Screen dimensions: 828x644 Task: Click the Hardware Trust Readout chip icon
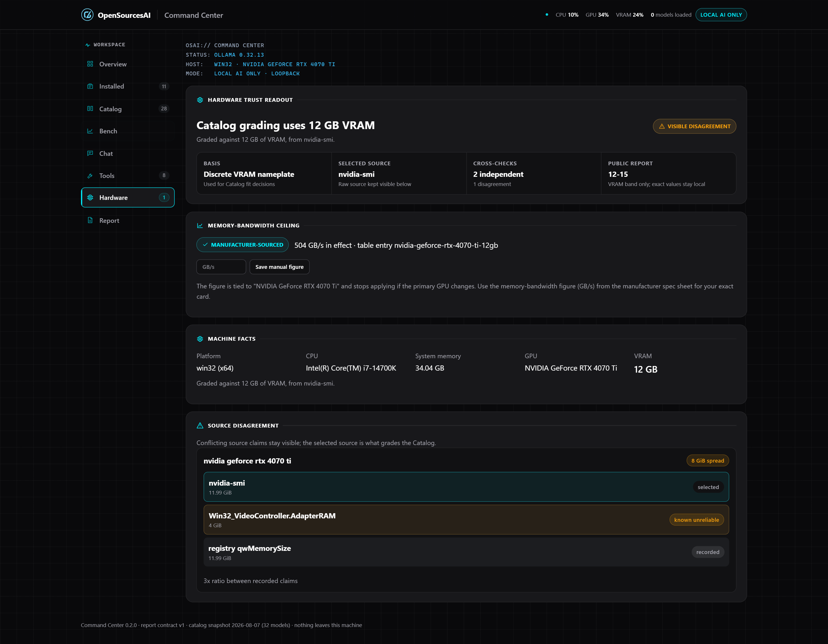[200, 100]
